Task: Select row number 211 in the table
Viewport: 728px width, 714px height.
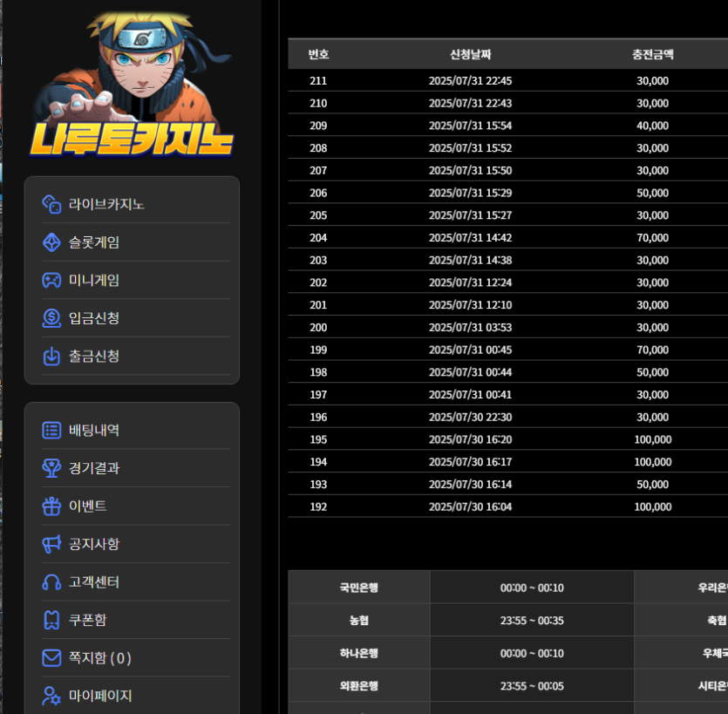Action: tap(318, 80)
